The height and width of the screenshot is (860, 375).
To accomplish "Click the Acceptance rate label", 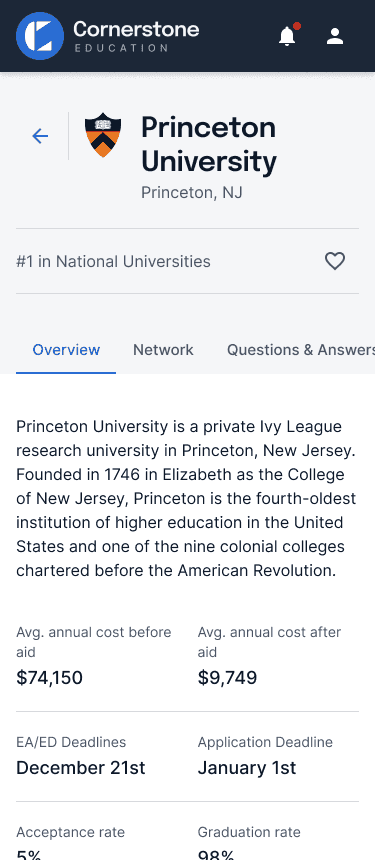I will (x=70, y=832).
